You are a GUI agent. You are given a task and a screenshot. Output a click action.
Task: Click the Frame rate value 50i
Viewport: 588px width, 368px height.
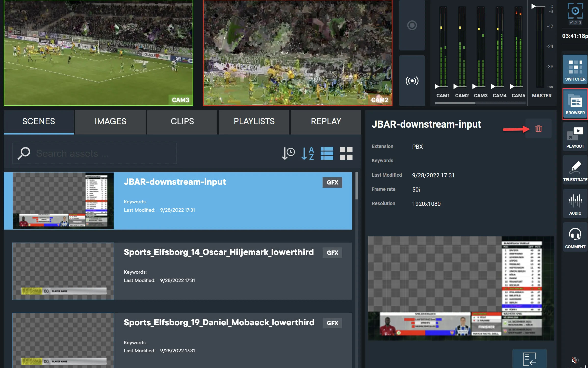416,190
